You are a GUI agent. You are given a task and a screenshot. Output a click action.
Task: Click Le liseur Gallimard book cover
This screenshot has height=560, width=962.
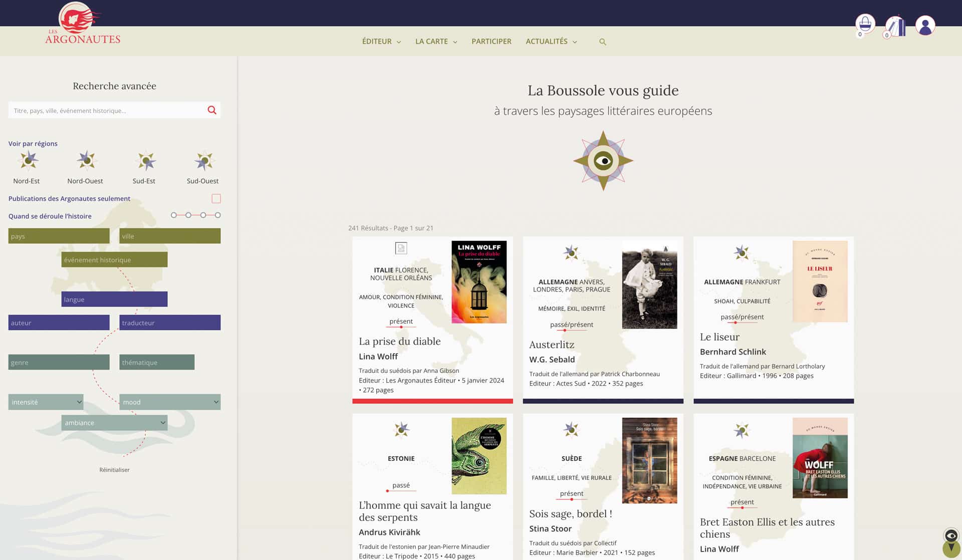point(820,282)
